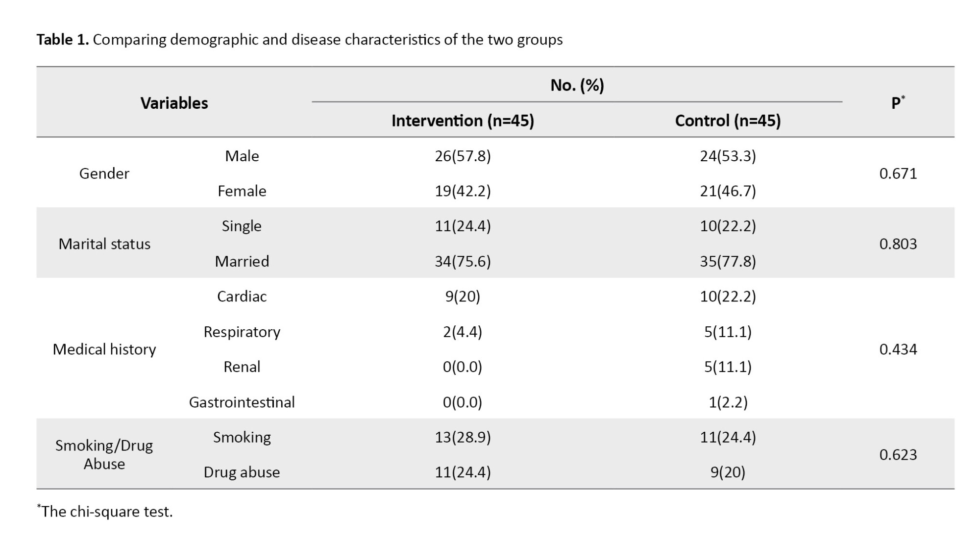The height and width of the screenshot is (542, 980).
Task: Click the Marital status row label
Action: click(x=104, y=244)
